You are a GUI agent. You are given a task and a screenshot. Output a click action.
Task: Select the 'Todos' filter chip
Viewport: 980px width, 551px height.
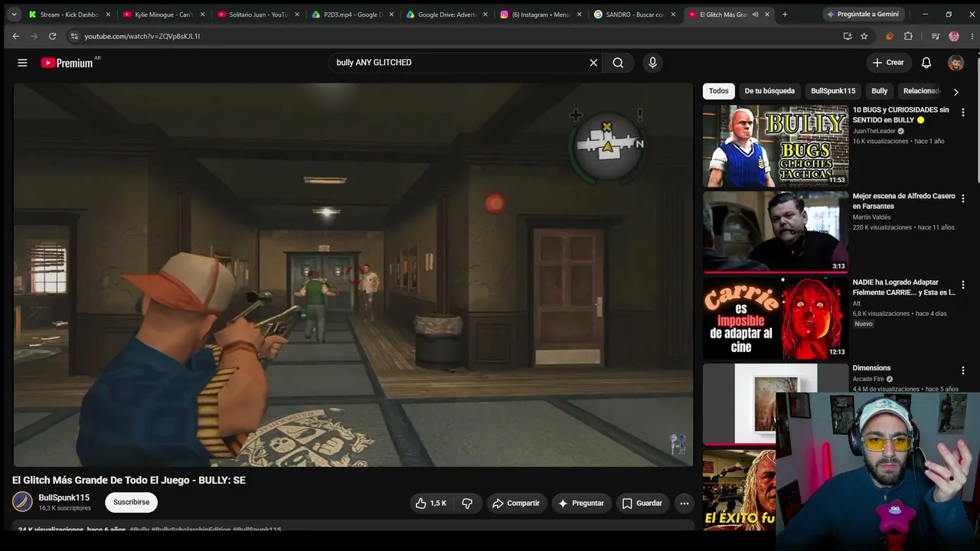click(x=719, y=91)
